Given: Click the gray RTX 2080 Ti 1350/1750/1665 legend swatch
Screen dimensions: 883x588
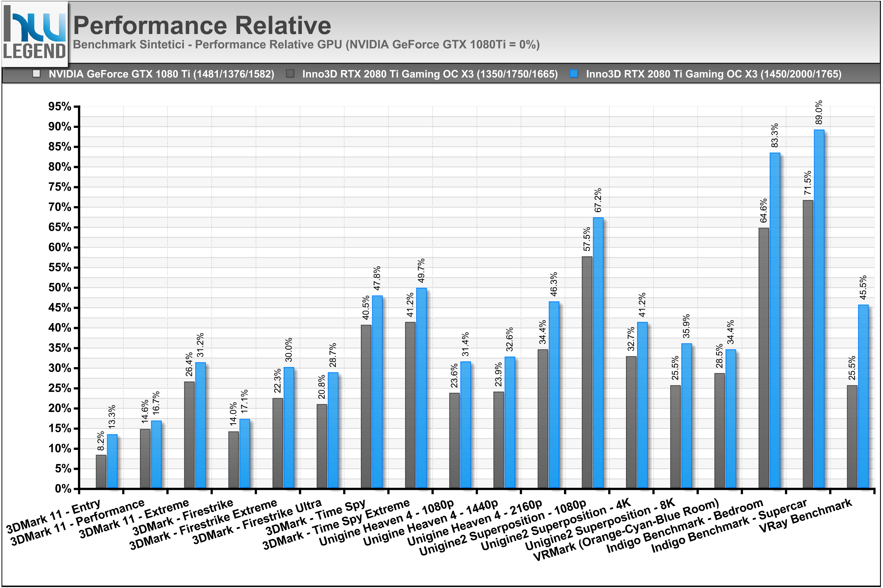Looking at the screenshot, I should click(x=290, y=73).
